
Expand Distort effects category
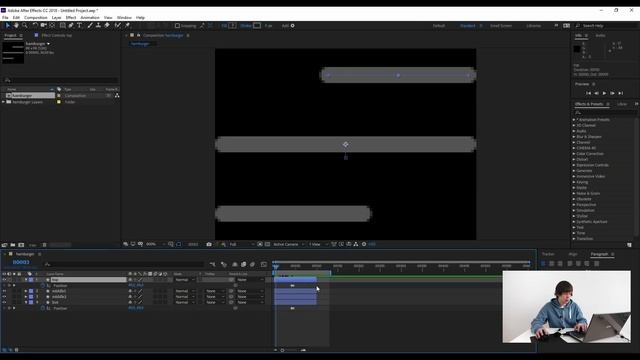(574, 160)
